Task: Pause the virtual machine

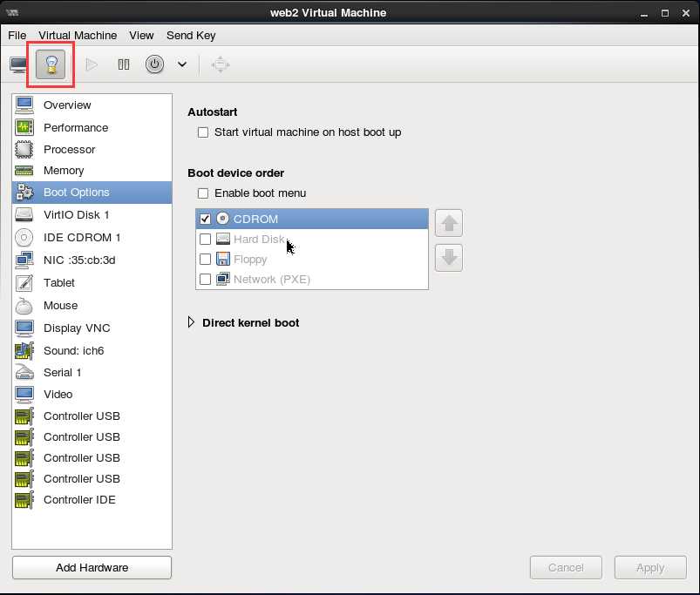Action: pos(124,64)
